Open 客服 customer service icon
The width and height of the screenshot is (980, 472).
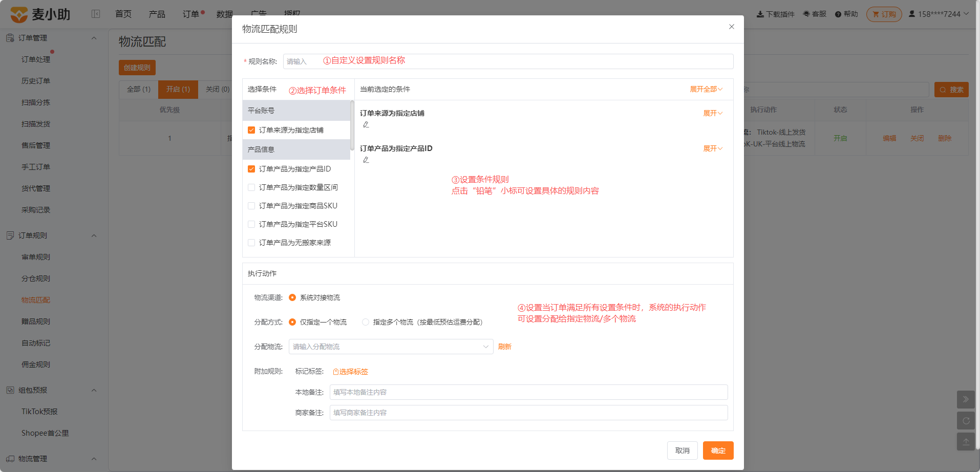tap(806, 14)
